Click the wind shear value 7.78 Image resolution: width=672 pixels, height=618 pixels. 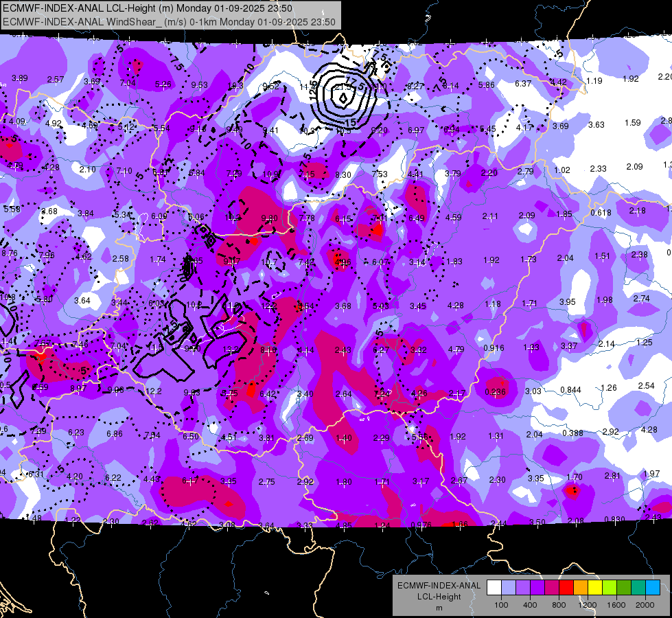307,218
